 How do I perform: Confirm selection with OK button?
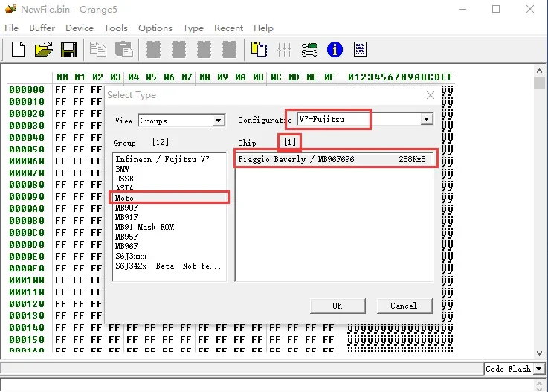coord(338,306)
